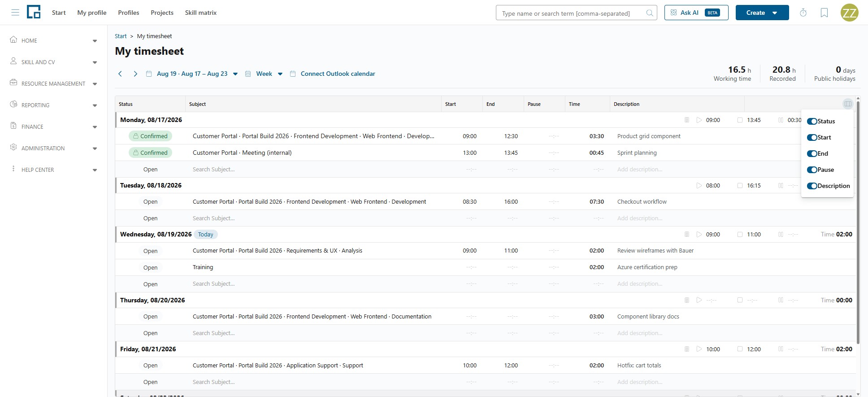Viewport: 868px width, 397px height.
Task: Open the Create button dropdown
Action: [762, 13]
